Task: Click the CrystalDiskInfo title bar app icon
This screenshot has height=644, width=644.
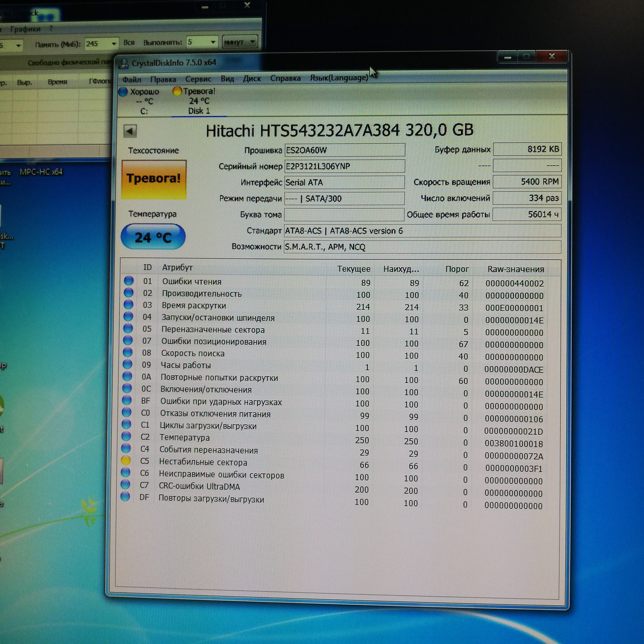Action: pyautogui.click(x=123, y=63)
